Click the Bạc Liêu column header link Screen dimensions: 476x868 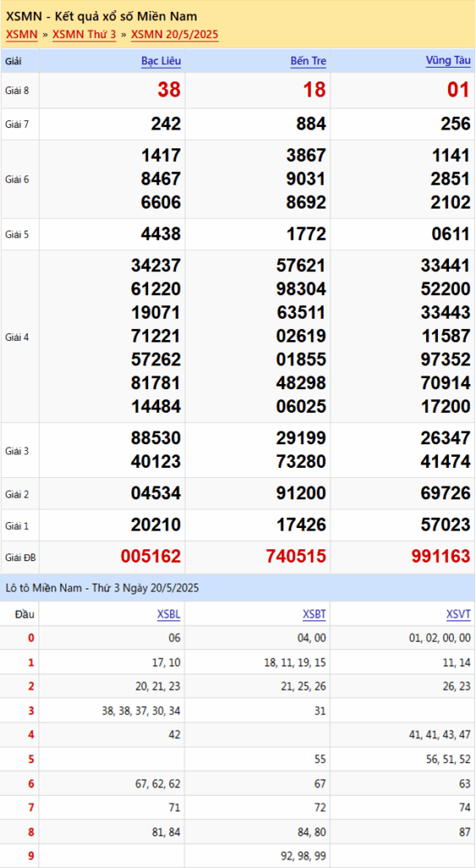point(161,61)
